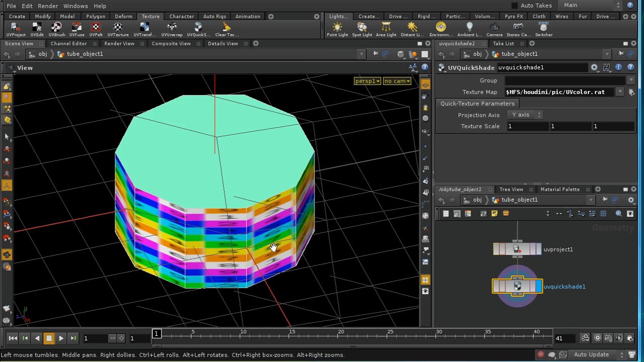Toggle the display flag on uvquickshade1 node
The width and height of the screenshot is (644, 362).
(538, 286)
